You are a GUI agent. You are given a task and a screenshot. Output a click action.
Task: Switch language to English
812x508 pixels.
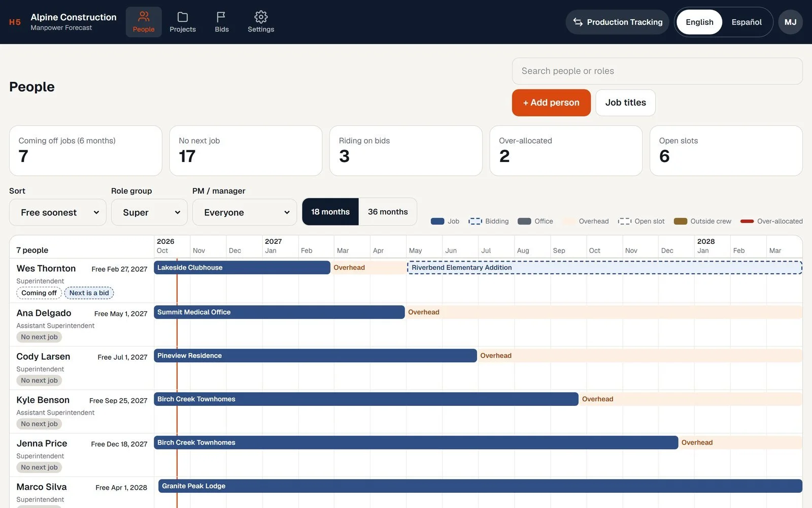(x=699, y=22)
